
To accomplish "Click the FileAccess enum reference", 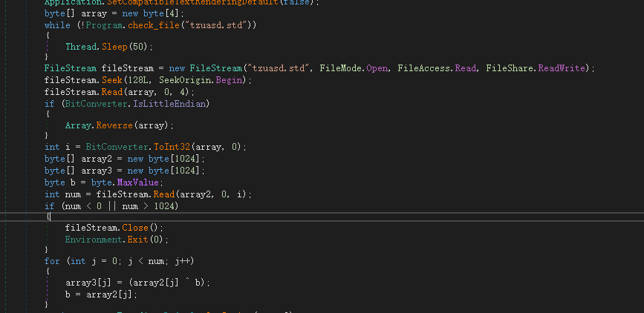I will (422, 68).
